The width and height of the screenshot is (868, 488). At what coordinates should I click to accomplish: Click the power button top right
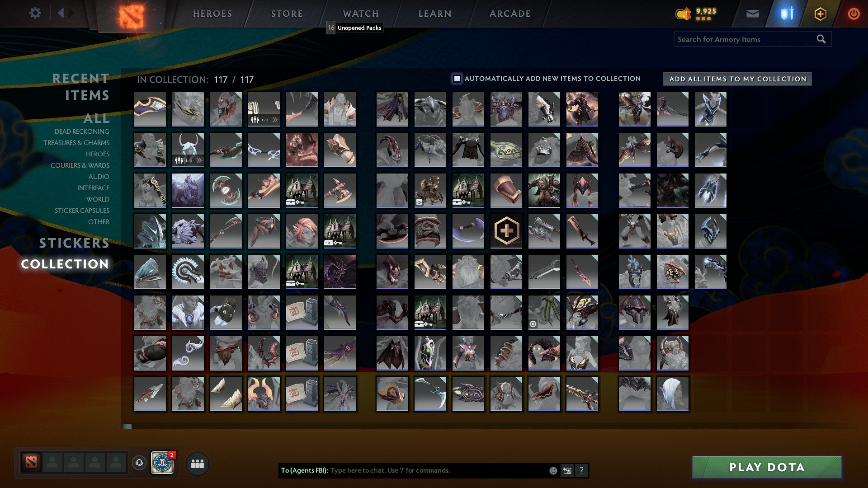click(x=854, y=14)
